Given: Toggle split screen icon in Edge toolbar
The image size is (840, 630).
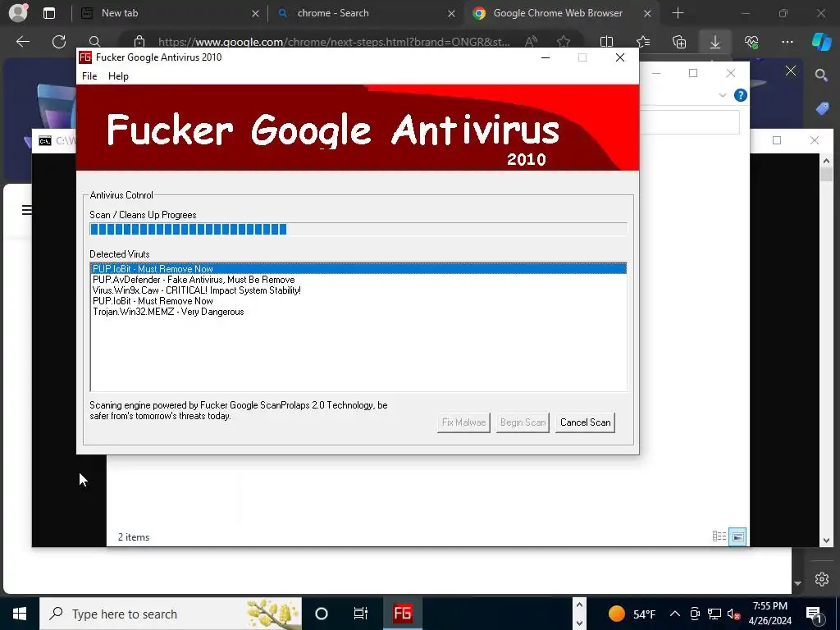Looking at the screenshot, I should [606, 42].
